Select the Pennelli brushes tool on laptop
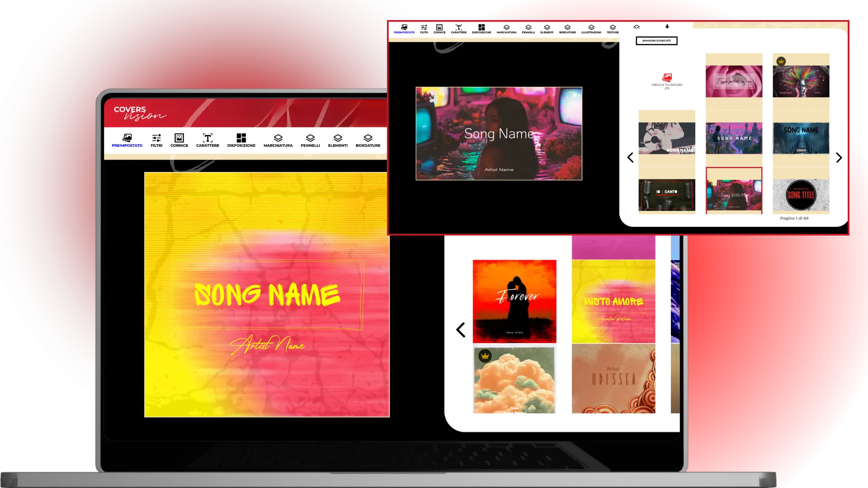The height and width of the screenshot is (488, 868). 310,140
